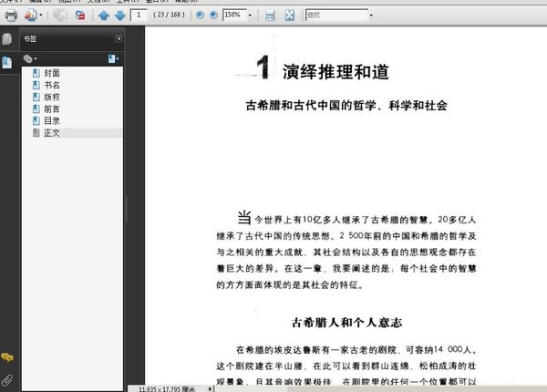Screen dimensions: 547x392
Task: Click the zoom out minus button
Action: tap(201, 15)
